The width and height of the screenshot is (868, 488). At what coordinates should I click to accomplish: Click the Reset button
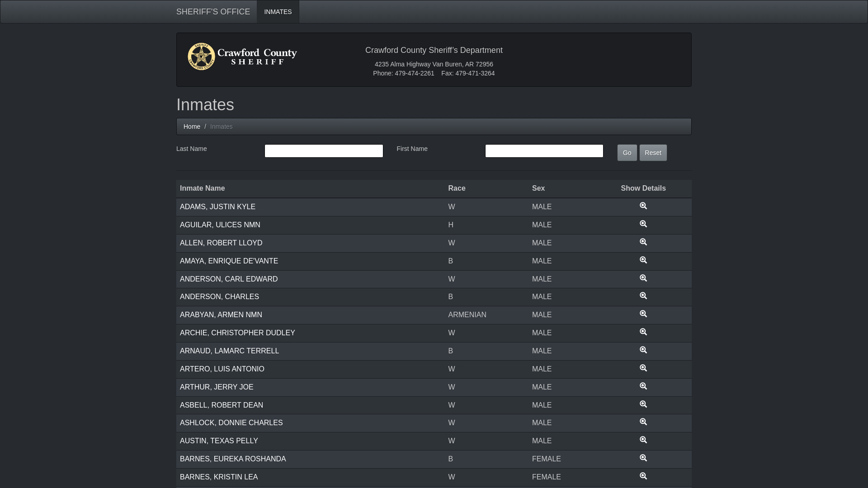(653, 153)
